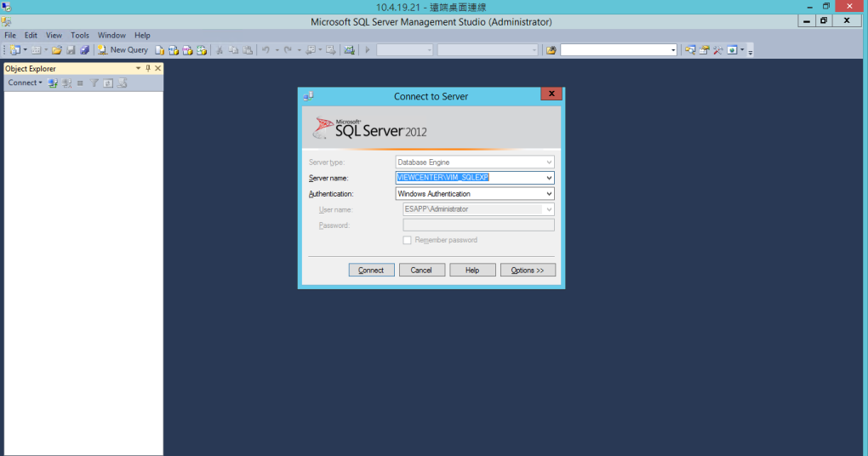The height and width of the screenshot is (456, 868).
Task: Minimize the remote desktop connection window
Action: (809, 7)
